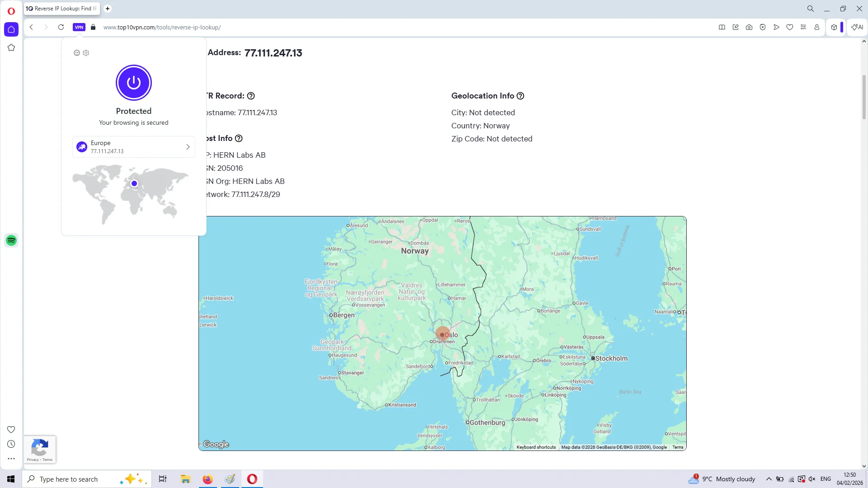868x488 pixels.
Task: Open the reCAPTCHA Privacy link
Action: (33, 460)
